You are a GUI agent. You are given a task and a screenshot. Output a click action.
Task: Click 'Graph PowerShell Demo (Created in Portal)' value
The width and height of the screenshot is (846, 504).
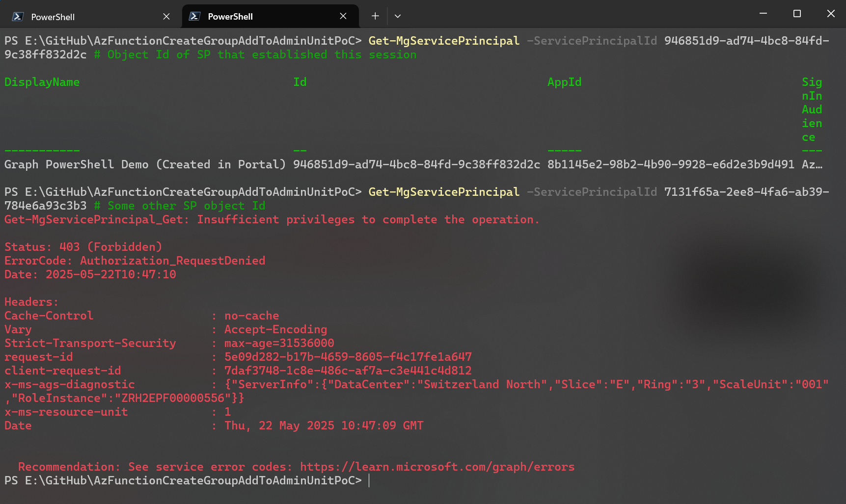pyautogui.click(x=145, y=164)
